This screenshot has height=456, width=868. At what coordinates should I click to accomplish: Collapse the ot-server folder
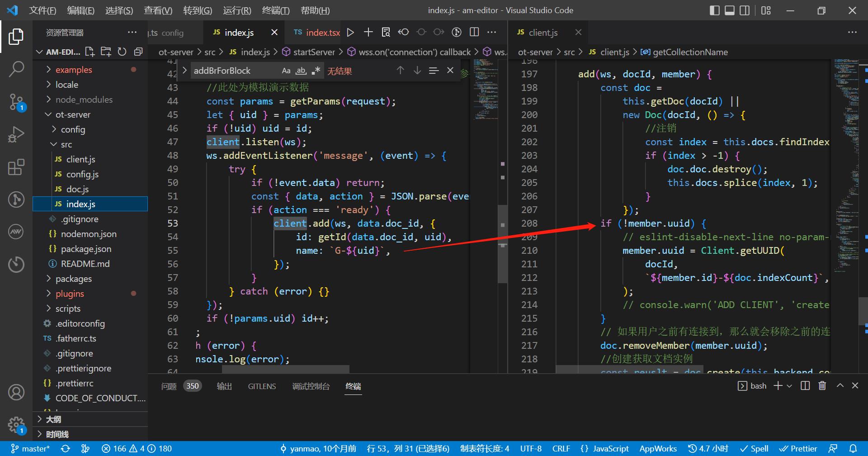pos(73,114)
